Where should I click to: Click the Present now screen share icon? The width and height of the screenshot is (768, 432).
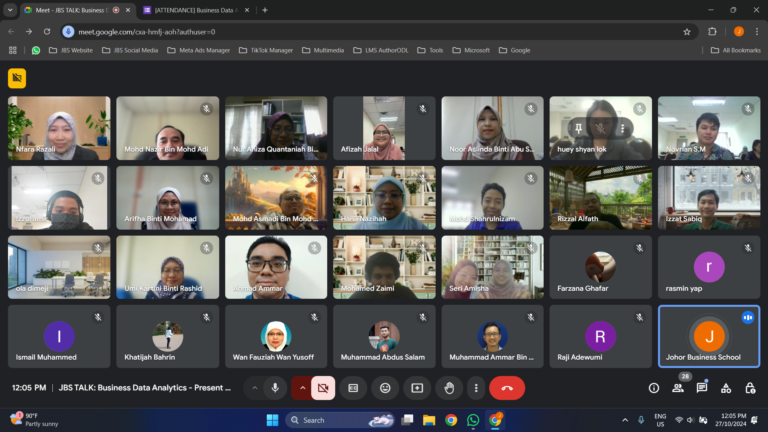pos(417,387)
